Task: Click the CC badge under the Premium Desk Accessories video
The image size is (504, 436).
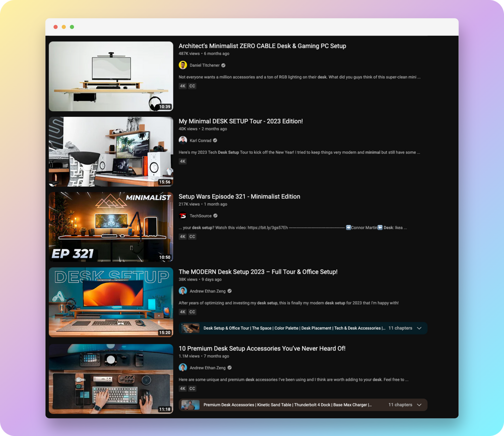Action: pos(192,388)
